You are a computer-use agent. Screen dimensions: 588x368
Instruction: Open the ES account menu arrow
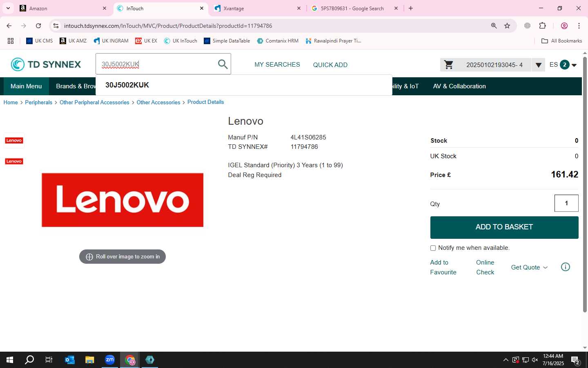pos(574,65)
